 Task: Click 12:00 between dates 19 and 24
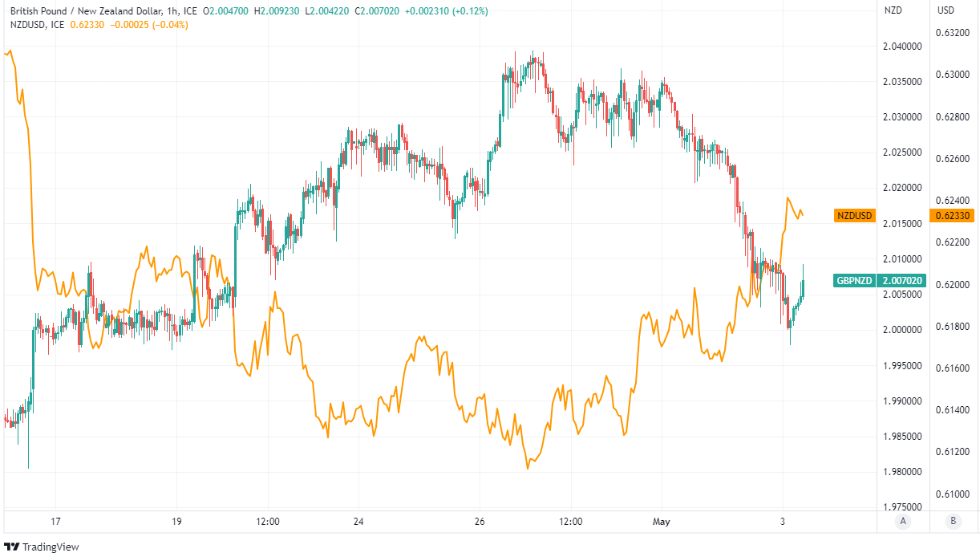click(x=268, y=522)
